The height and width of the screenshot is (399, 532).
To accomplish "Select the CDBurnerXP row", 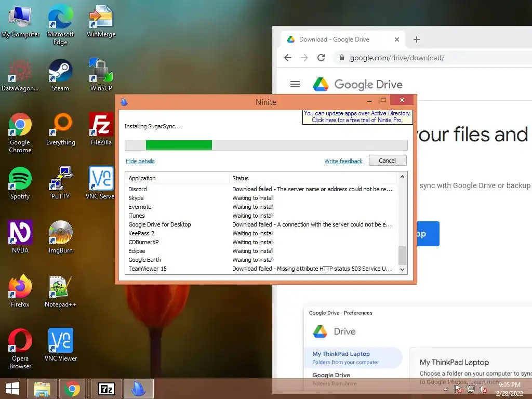I will click(261, 242).
